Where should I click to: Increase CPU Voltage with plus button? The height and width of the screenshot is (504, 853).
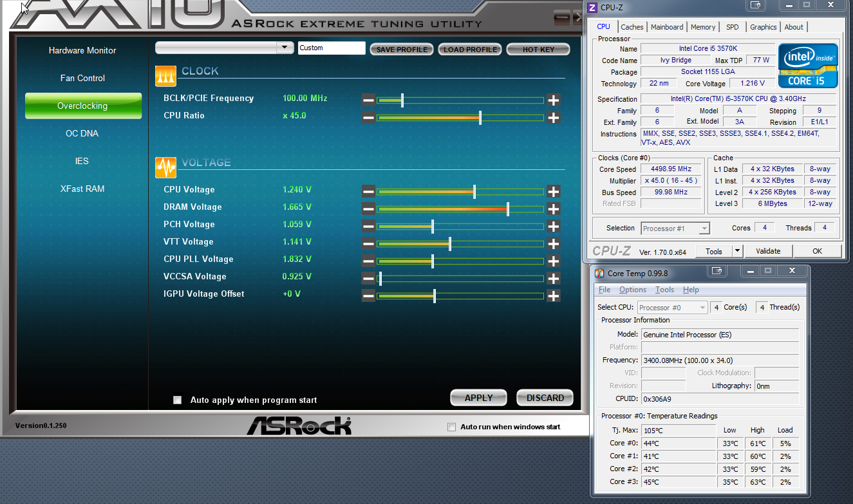coord(553,192)
